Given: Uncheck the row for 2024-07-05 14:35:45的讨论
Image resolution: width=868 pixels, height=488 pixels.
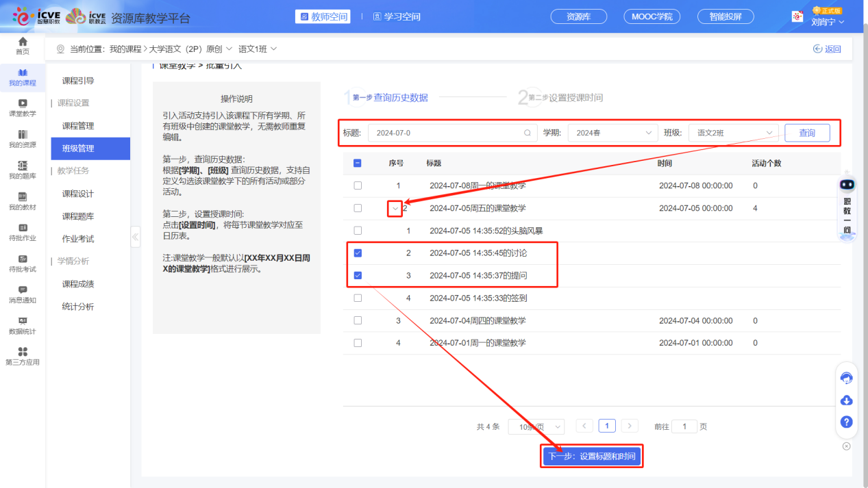Looking at the screenshot, I should point(357,253).
